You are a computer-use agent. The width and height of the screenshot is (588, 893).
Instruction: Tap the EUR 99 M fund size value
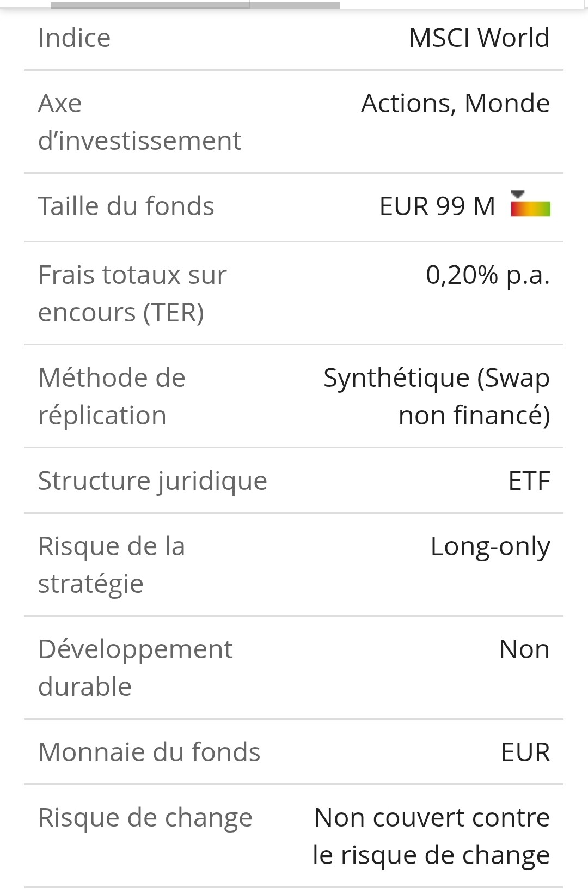click(x=437, y=206)
